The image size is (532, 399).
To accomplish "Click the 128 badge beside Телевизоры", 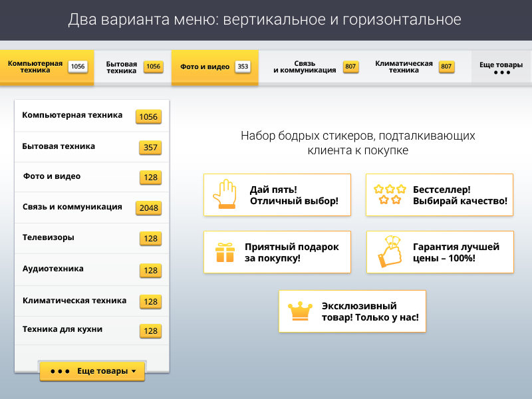I will tap(151, 239).
